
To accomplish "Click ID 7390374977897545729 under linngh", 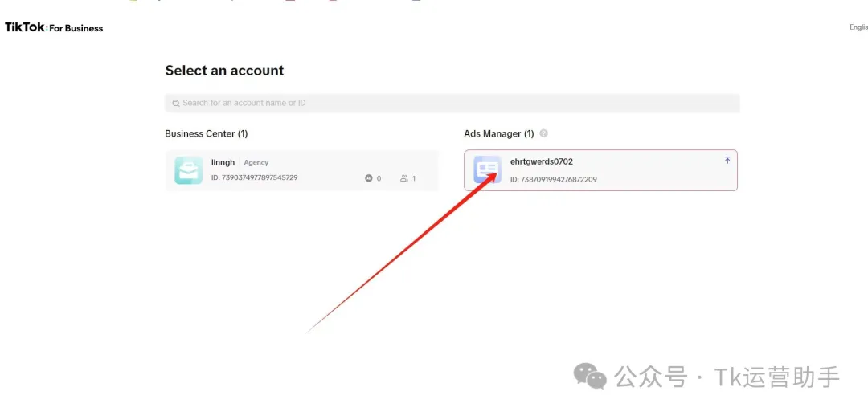I will click(254, 177).
